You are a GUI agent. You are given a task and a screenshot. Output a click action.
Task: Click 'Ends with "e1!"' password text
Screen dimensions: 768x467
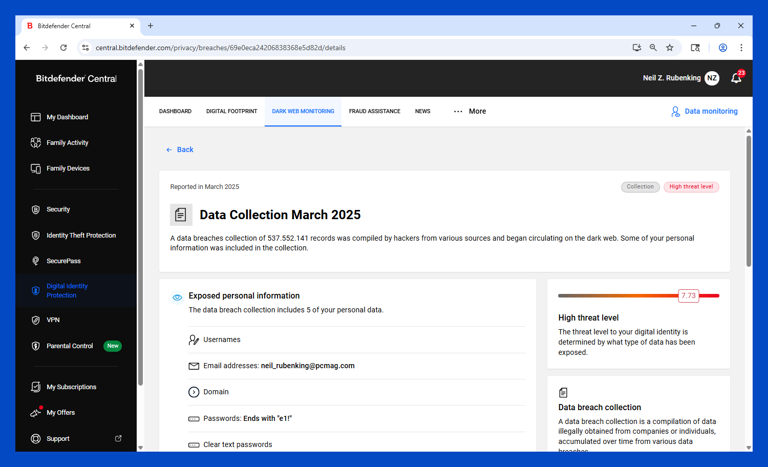(x=267, y=418)
